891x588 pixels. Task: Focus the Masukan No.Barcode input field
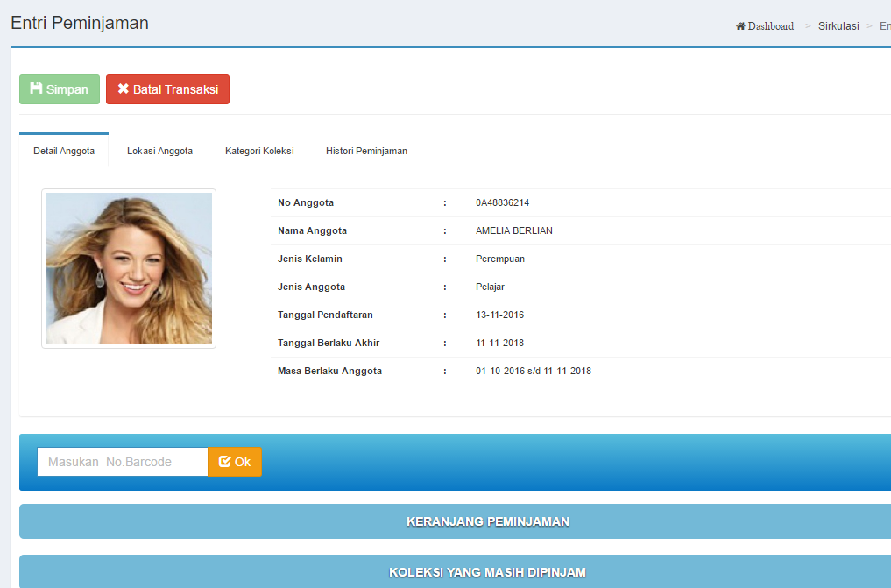[x=123, y=461]
